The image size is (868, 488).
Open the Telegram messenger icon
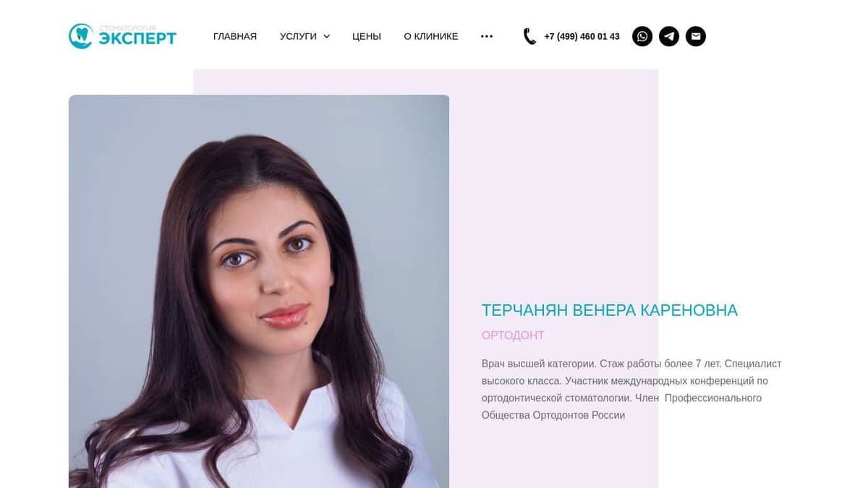669,36
